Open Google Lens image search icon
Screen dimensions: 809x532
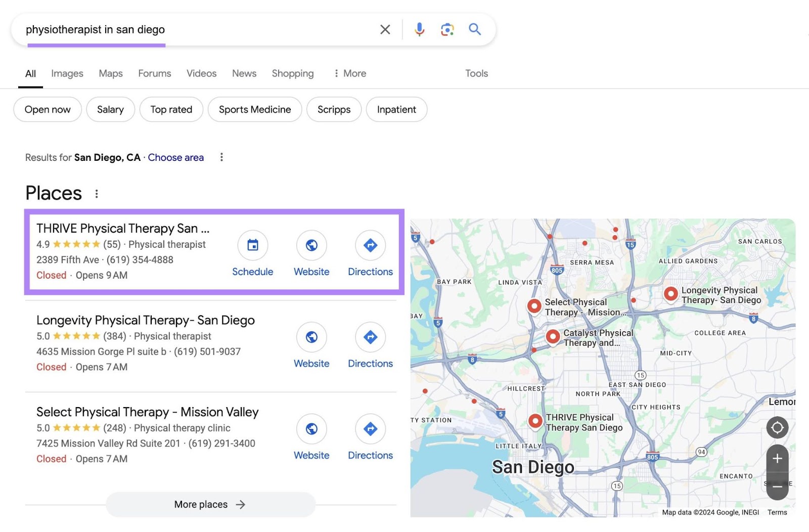[x=447, y=30]
